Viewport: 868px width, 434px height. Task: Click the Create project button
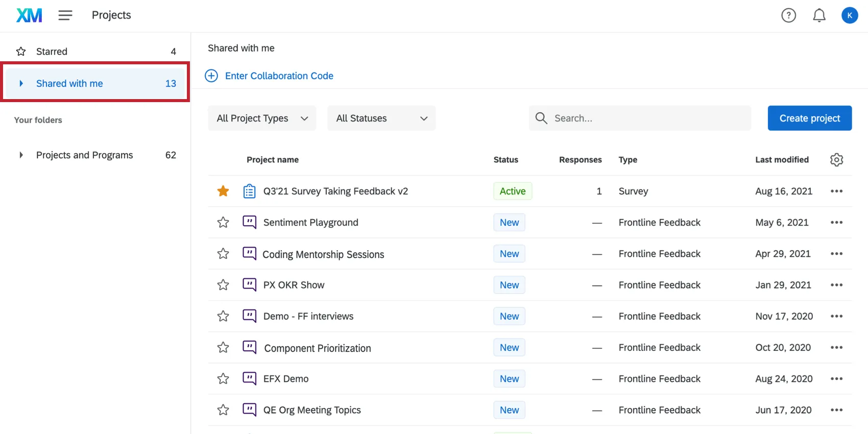click(809, 118)
